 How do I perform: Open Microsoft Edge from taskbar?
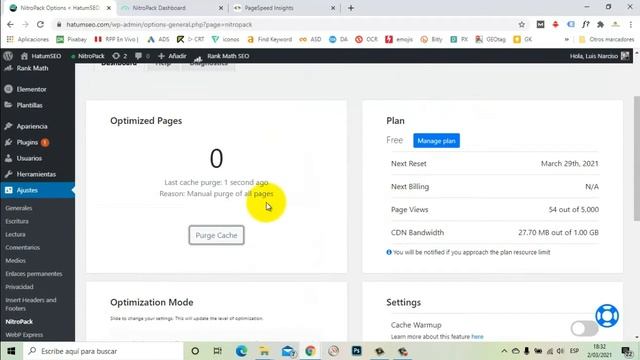241,351
